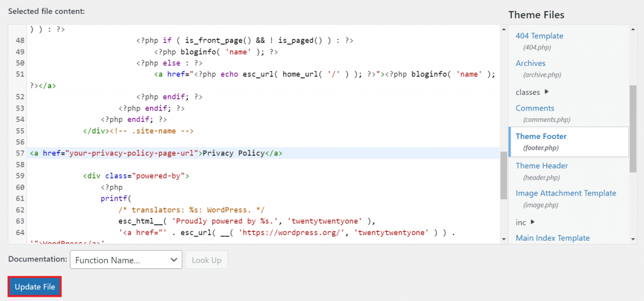Click line 57 Privacy Policy anchor code
Image resolution: width=644 pixels, height=301 pixels.
[x=156, y=153]
